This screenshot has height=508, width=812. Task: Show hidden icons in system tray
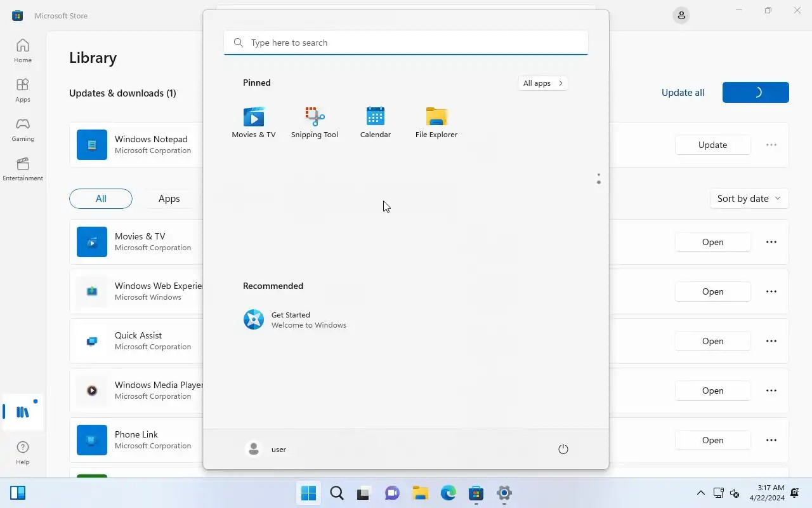[x=700, y=493]
